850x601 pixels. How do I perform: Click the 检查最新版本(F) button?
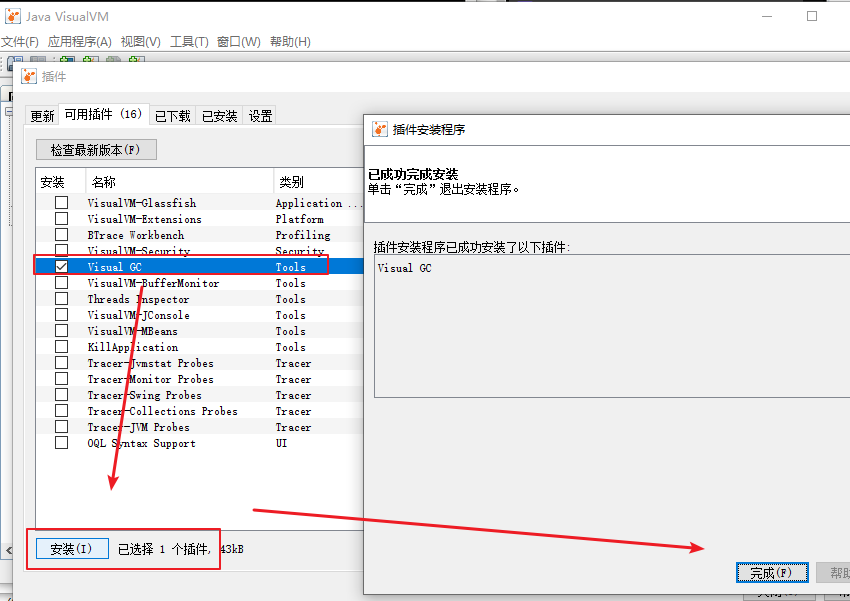96,150
